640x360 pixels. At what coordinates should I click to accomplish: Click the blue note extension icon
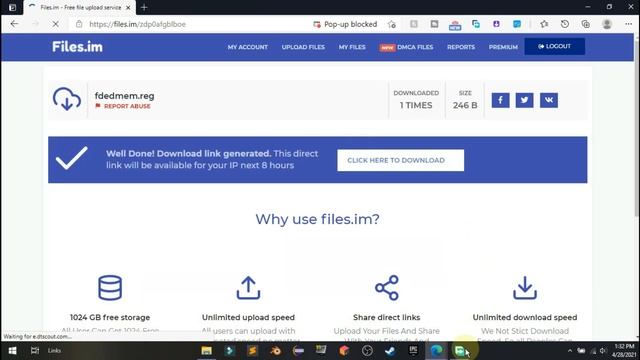pyautogui.click(x=517, y=24)
